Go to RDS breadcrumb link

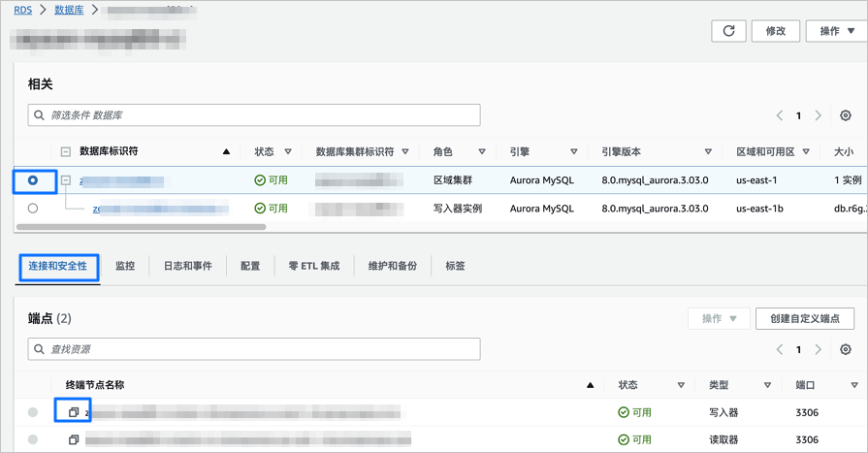tap(22, 10)
